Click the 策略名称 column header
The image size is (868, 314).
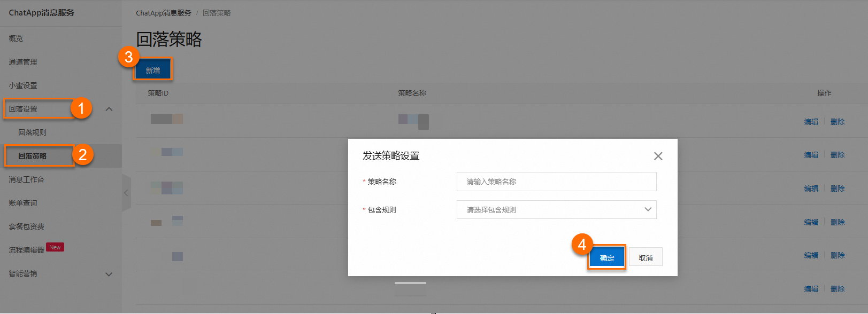click(412, 93)
